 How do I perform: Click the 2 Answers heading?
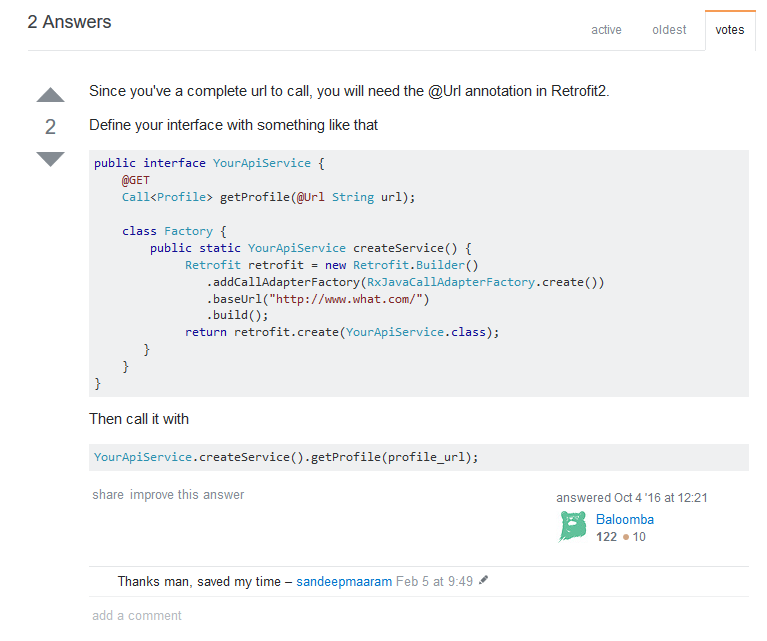point(70,22)
